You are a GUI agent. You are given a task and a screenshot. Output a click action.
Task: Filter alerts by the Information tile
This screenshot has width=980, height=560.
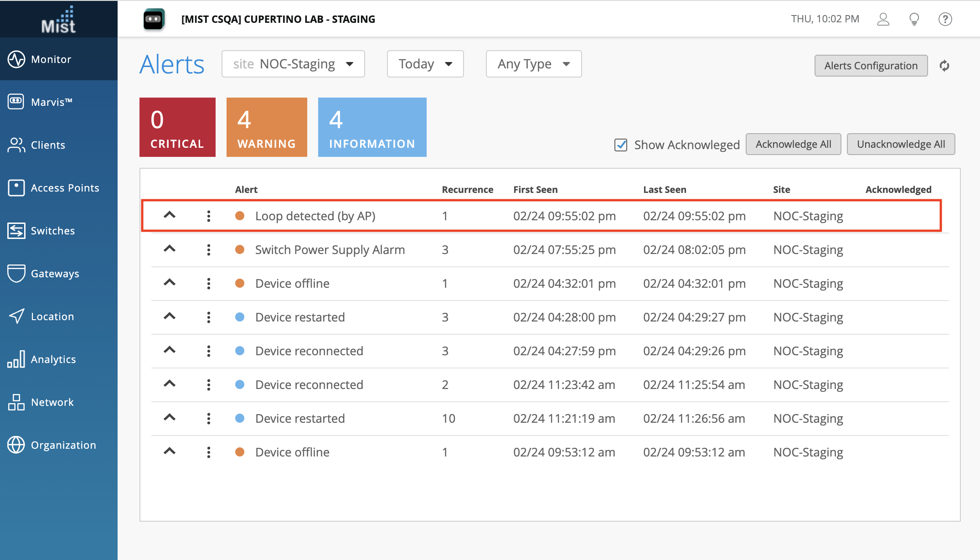pyautogui.click(x=372, y=127)
